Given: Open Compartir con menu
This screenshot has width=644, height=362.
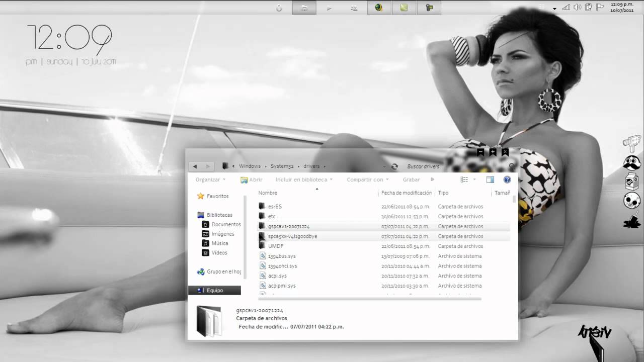Looking at the screenshot, I should coord(368,179).
